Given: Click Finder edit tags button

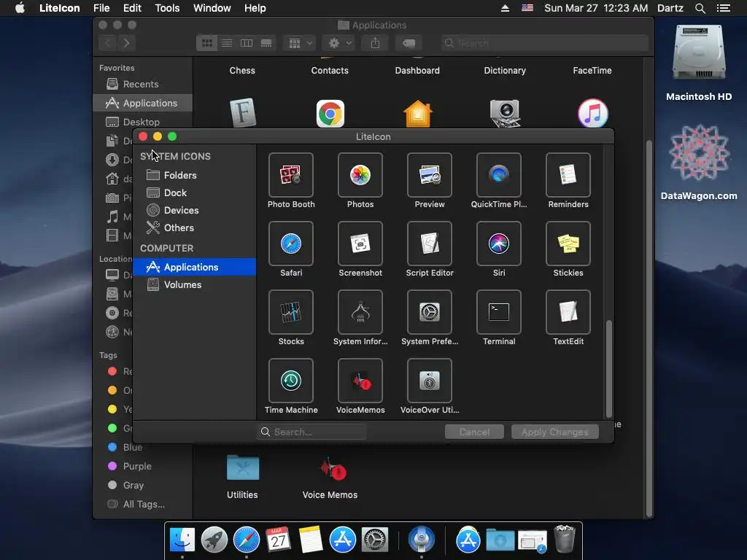Looking at the screenshot, I should pyautogui.click(x=409, y=43).
